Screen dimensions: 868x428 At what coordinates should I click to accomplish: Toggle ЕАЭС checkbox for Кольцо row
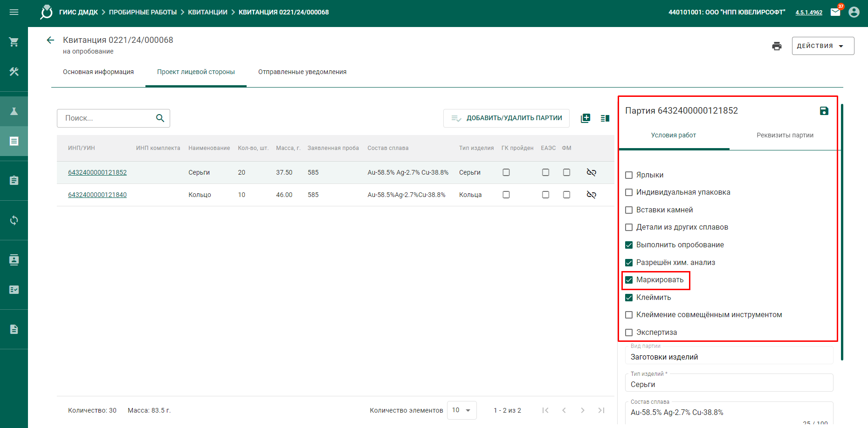pos(545,195)
